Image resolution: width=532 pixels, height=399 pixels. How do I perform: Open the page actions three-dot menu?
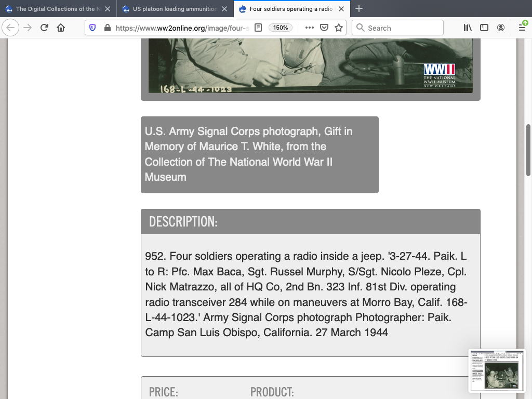[309, 28]
